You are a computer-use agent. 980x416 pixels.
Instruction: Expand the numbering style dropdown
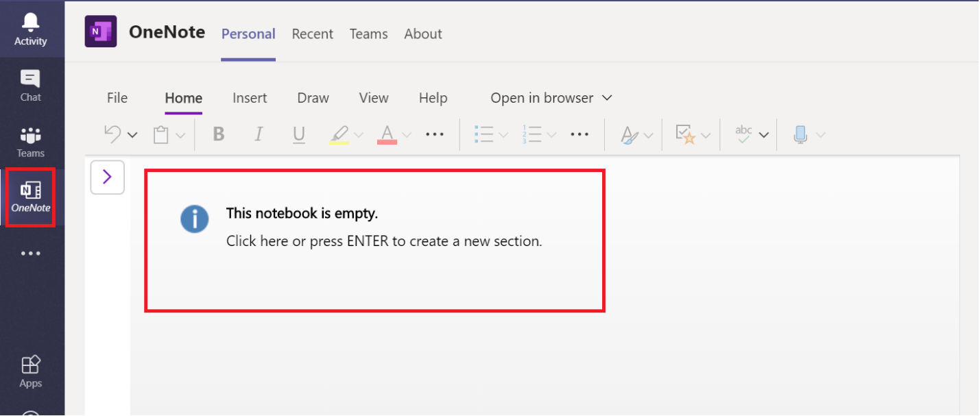[x=551, y=135]
